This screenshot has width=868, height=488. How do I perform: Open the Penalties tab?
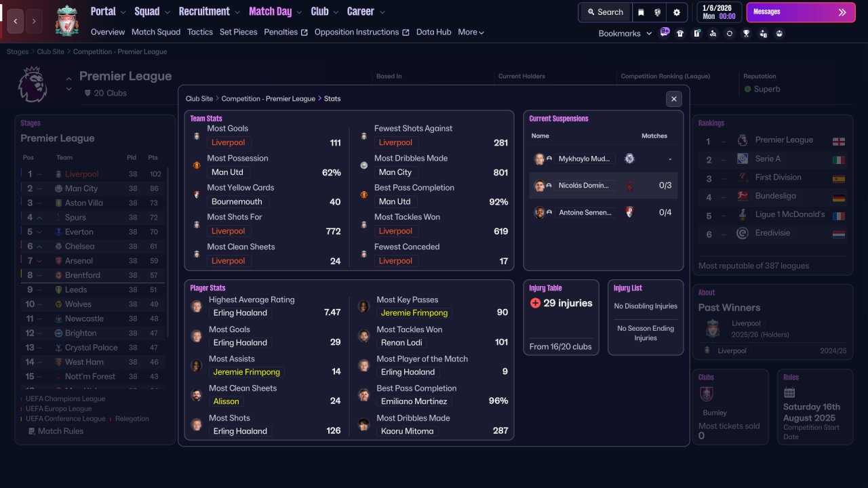(x=285, y=32)
